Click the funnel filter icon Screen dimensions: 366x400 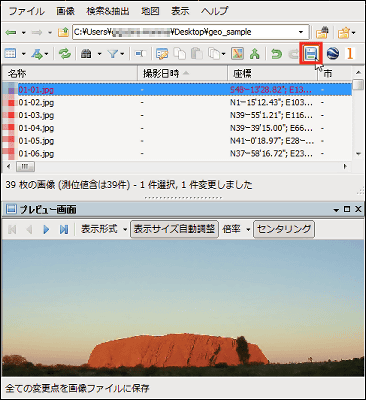tap(113, 53)
